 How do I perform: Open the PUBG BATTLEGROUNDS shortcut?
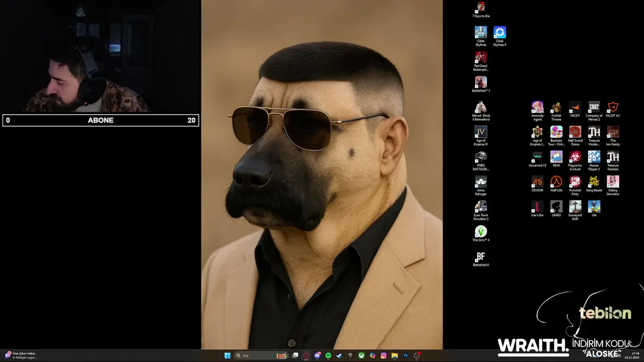tap(481, 161)
